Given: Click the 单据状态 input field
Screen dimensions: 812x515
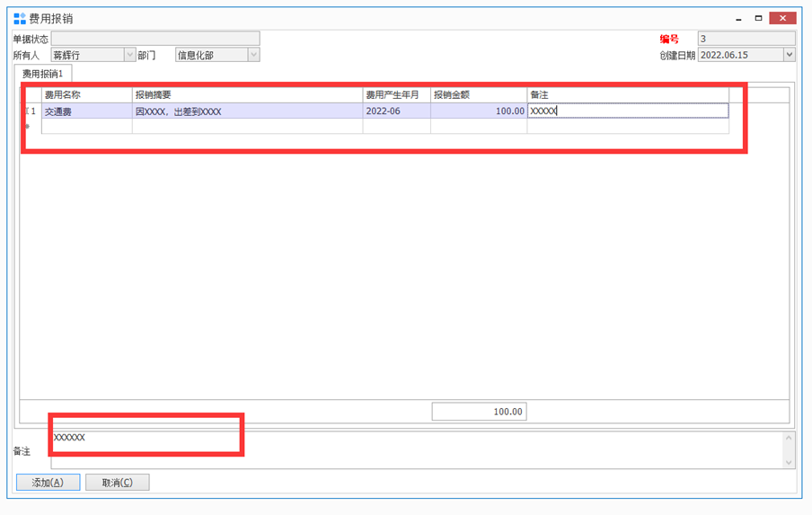Looking at the screenshot, I should tap(154, 39).
